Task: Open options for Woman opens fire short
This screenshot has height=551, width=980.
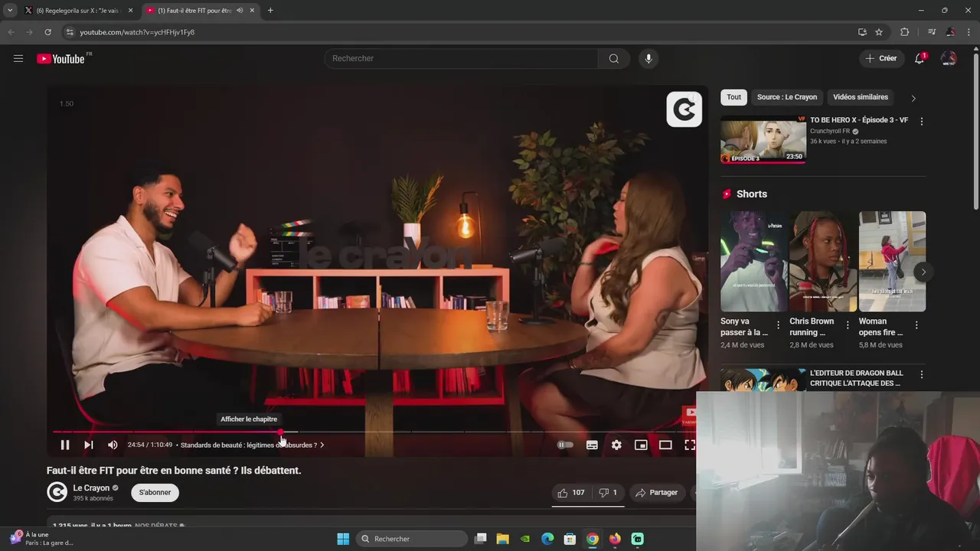Action: [x=916, y=324]
